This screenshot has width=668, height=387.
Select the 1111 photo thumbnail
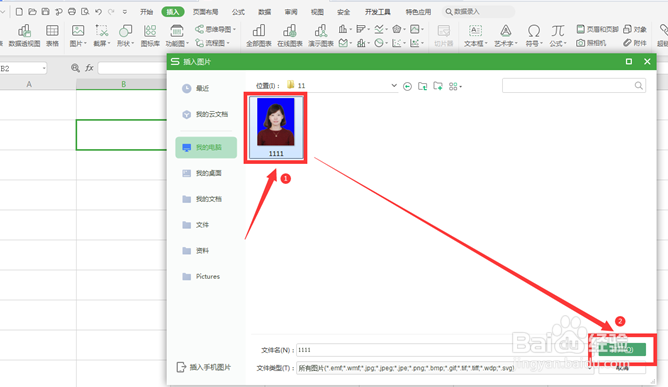pyautogui.click(x=276, y=127)
